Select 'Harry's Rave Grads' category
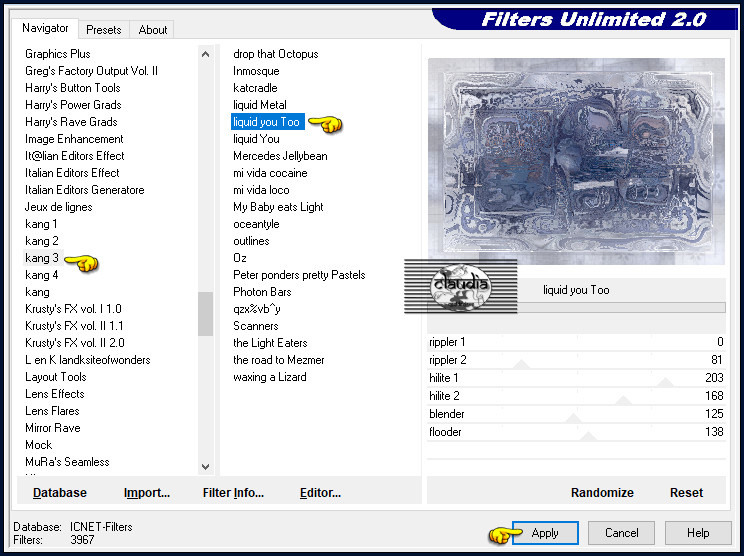This screenshot has width=744, height=556. (x=71, y=122)
